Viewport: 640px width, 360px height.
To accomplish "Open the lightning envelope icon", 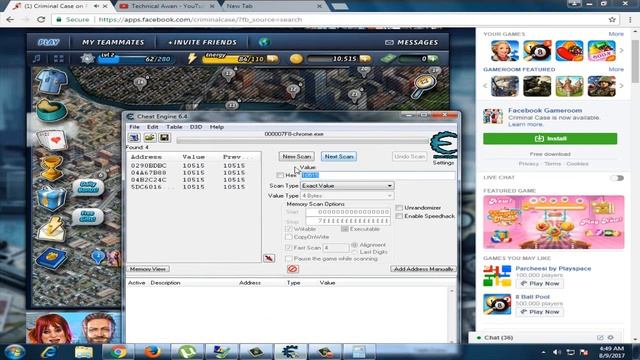I will [x=51, y=229].
